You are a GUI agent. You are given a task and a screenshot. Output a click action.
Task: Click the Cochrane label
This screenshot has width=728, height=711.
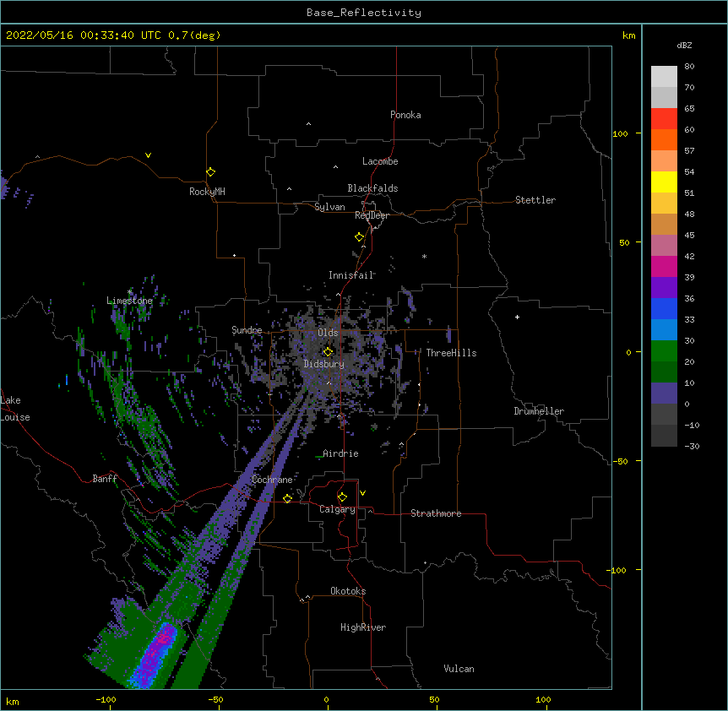272,480
